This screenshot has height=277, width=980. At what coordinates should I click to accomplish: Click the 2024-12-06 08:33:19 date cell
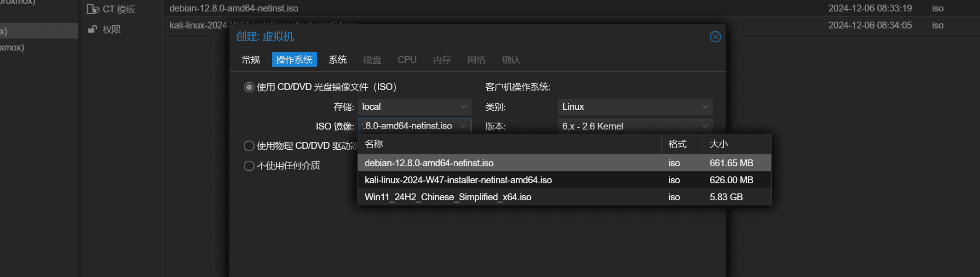click(870, 8)
